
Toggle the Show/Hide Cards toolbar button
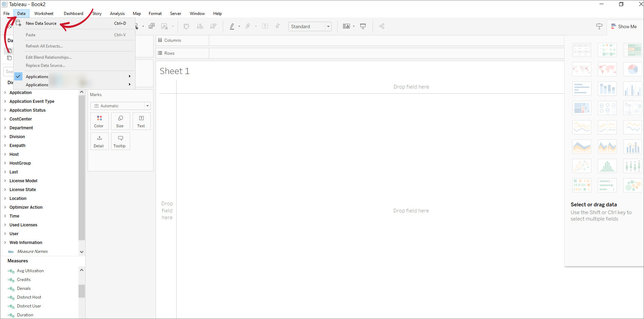(x=346, y=26)
